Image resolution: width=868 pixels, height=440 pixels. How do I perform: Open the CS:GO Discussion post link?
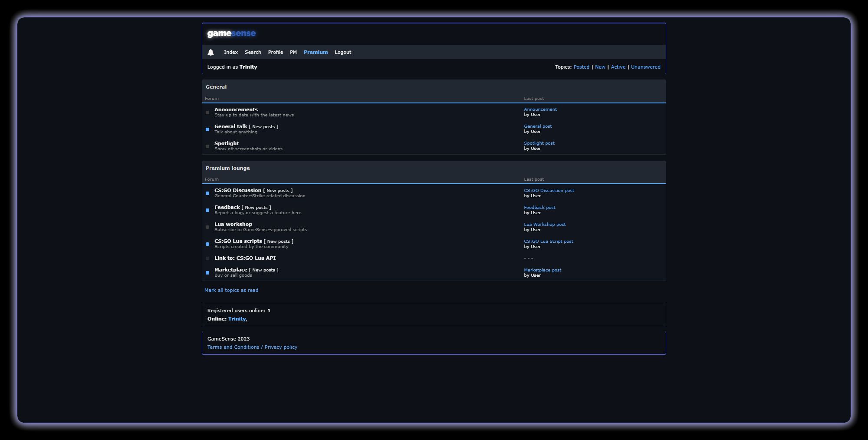click(549, 191)
